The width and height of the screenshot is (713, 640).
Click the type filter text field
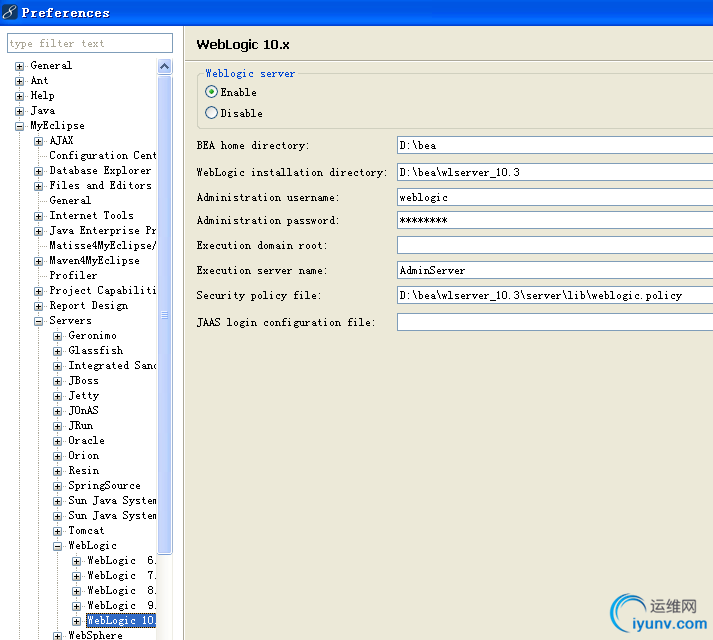click(x=90, y=43)
